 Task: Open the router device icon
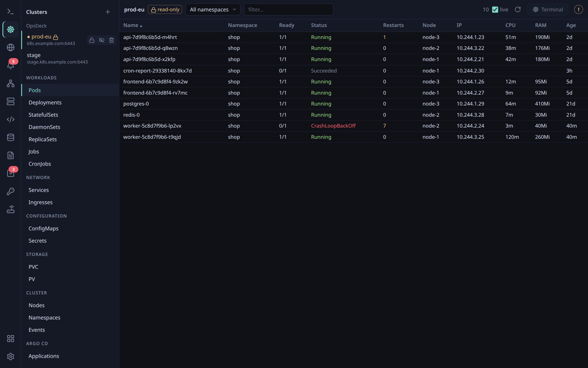[10, 209]
